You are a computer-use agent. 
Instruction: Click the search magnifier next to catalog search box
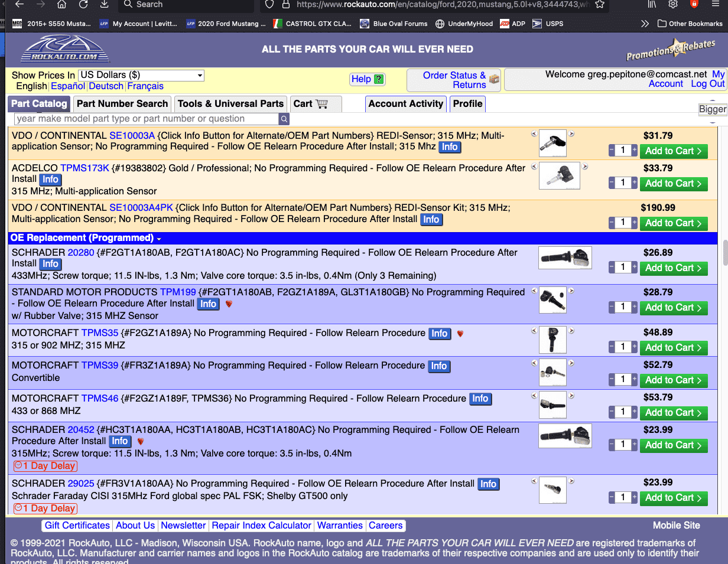284,119
